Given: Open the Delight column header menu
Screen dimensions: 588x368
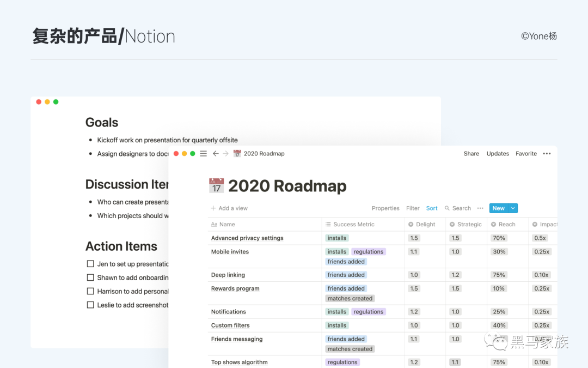Looking at the screenshot, I should click(x=425, y=224).
